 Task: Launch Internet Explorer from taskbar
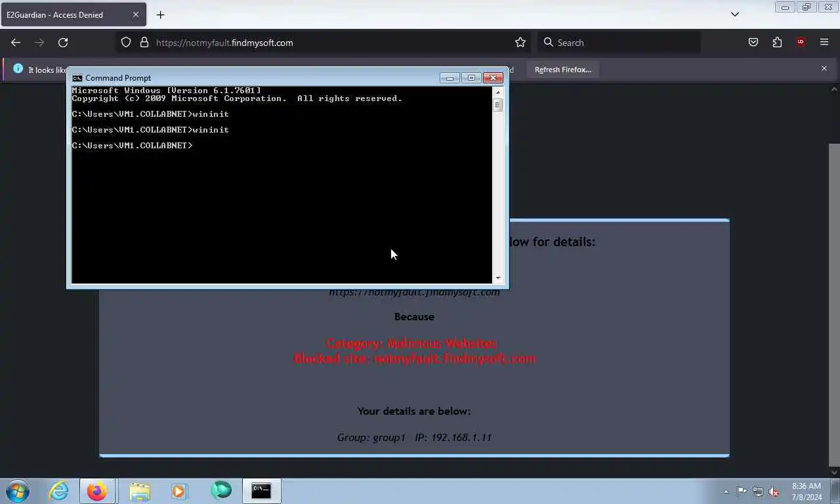pyautogui.click(x=59, y=491)
